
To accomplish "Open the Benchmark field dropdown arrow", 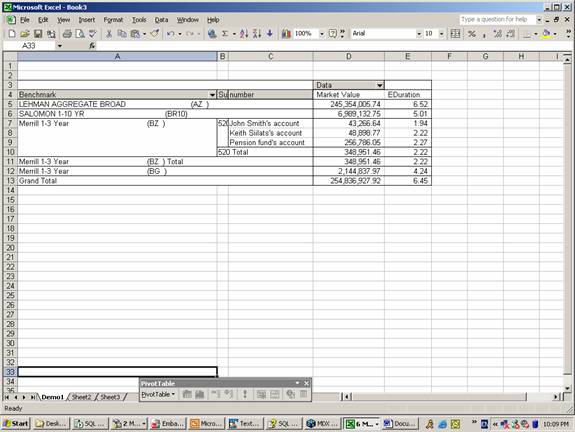I will (x=212, y=95).
